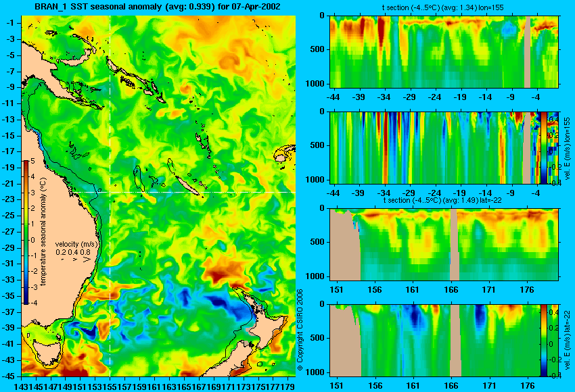
Task: Click longitude label "179" on the map axis
Action: (288, 386)
